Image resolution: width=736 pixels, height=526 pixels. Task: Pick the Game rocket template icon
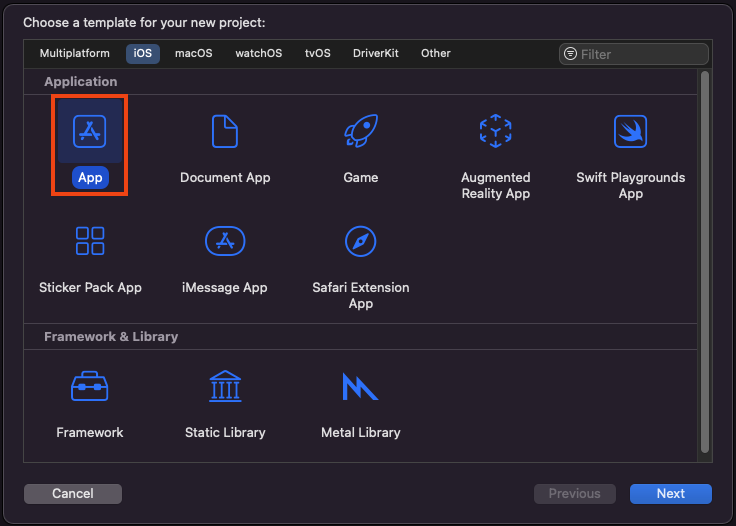[x=360, y=131]
